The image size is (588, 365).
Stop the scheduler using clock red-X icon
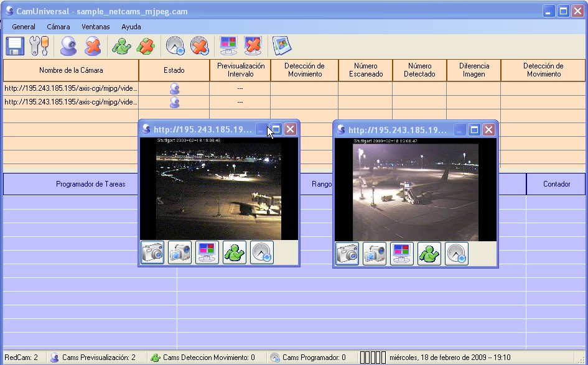(x=200, y=46)
